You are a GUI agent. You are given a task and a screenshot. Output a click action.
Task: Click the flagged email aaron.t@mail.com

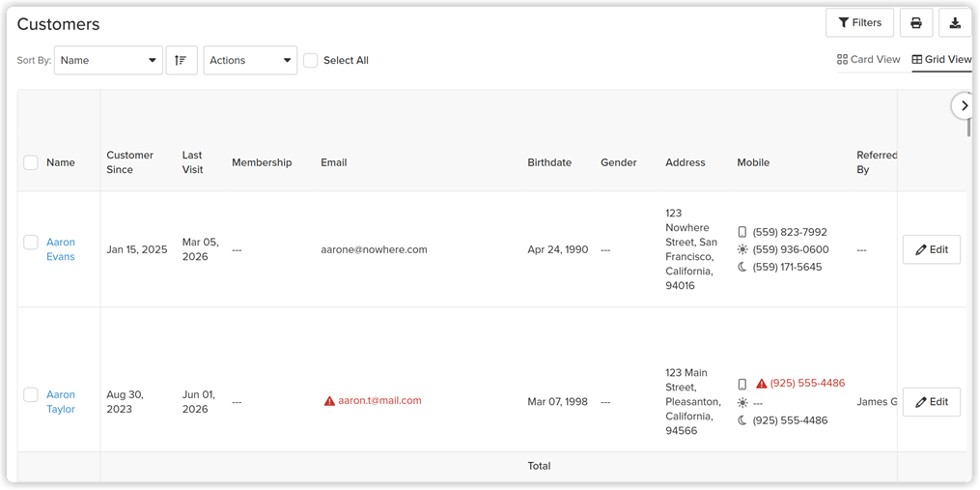[380, 400]
